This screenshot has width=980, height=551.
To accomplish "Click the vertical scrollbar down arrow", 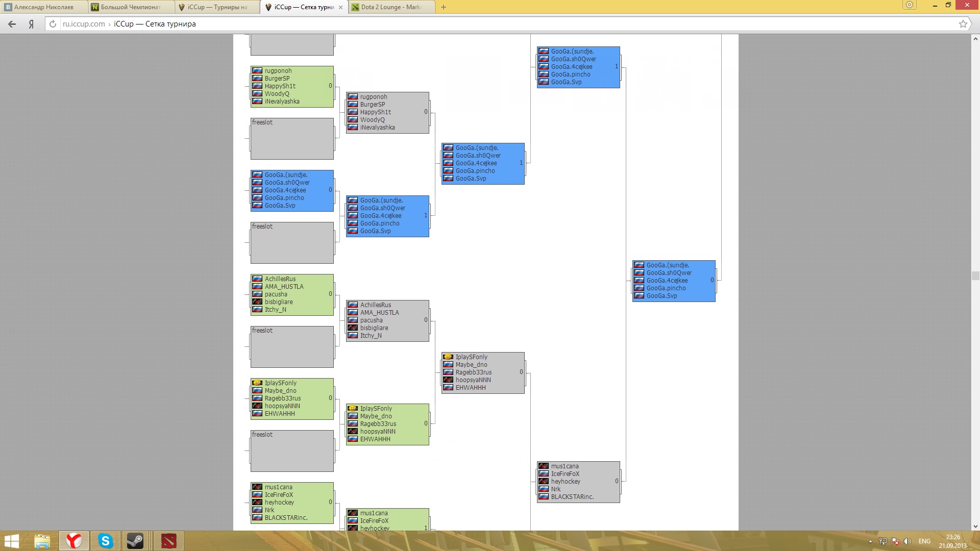I will [975, 526].
